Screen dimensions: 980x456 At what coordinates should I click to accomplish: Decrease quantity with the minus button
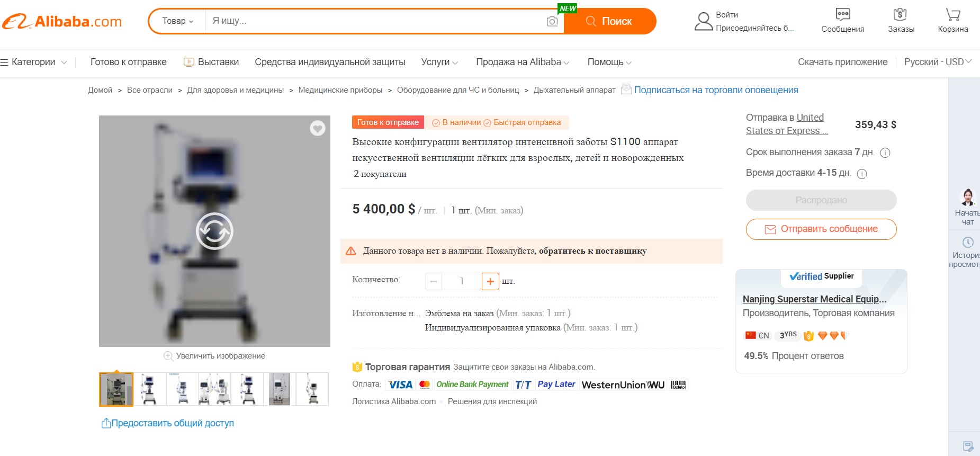(x=434, y=281)
